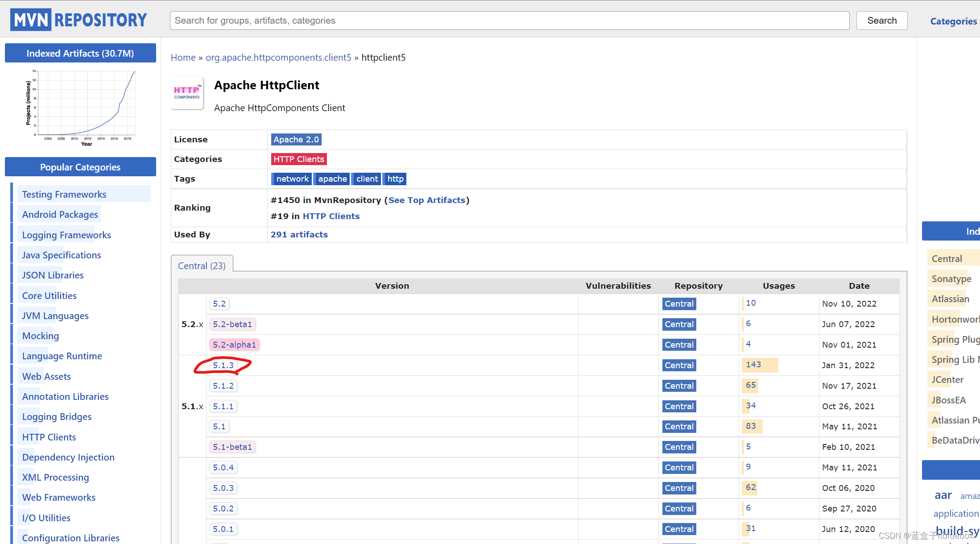
Task: Select the apache tag
Action: pyautogui.click(x=332, y=179)
